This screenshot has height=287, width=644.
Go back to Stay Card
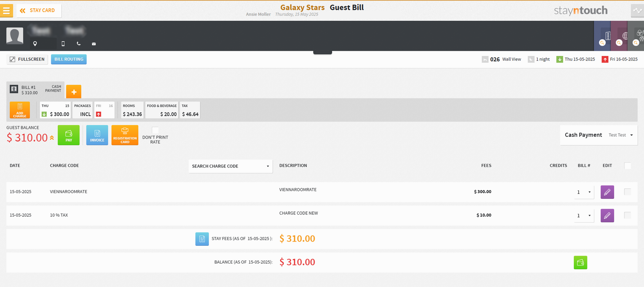[x=39, y=11]
